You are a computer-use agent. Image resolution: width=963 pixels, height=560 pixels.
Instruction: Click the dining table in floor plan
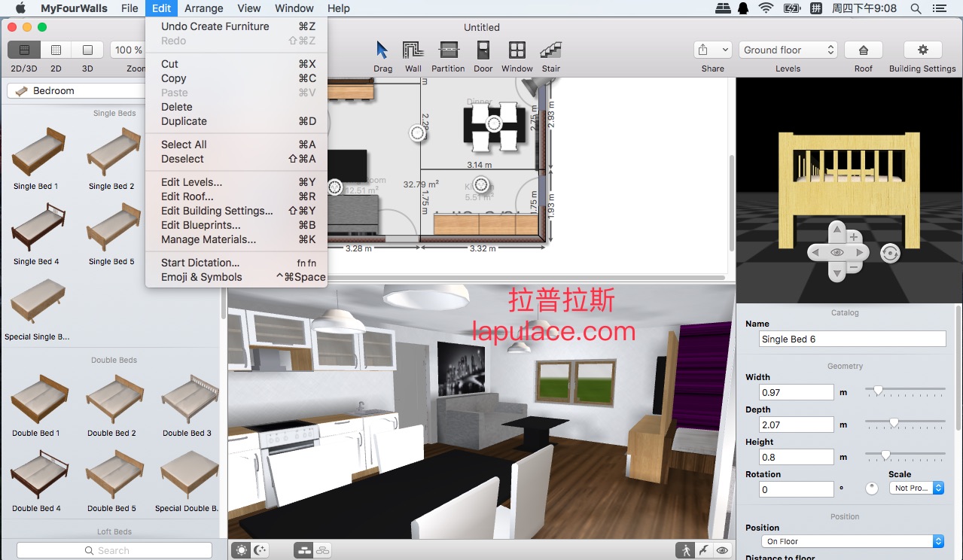click(x=494, y=125)
